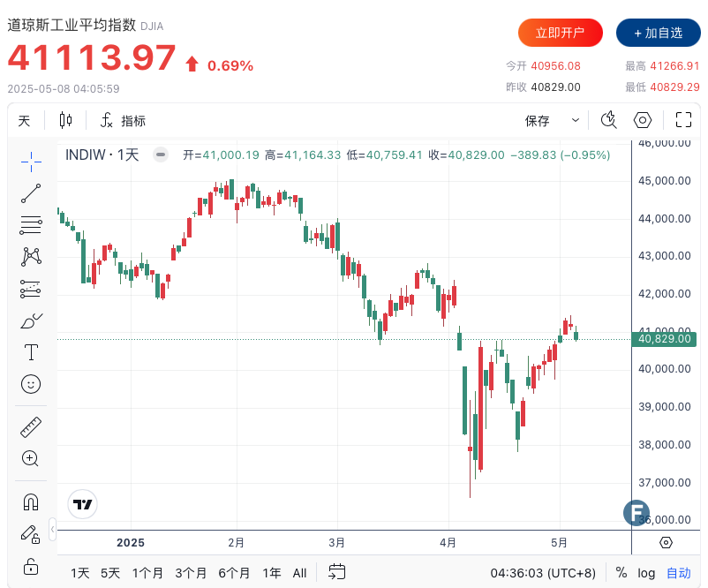Select the trend line drawing tool
This screenshot has width=708, height=588.
pos(31,193)
